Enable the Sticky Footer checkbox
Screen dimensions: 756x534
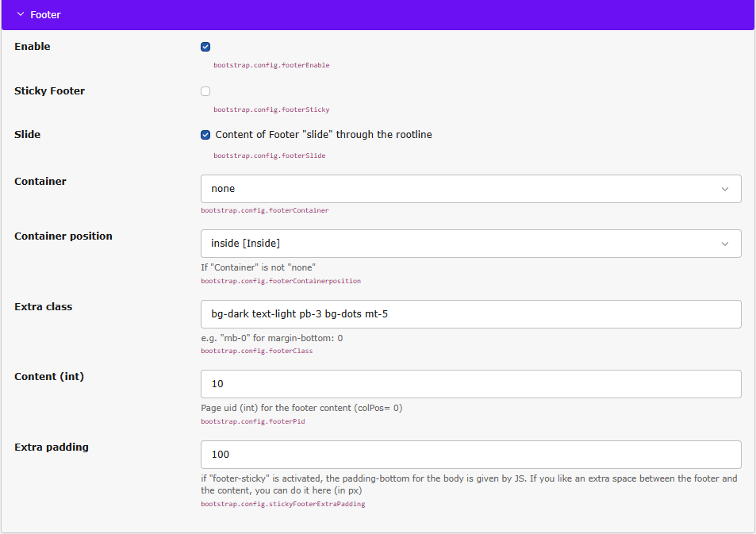pyautogui.click(x=205, y=91)
